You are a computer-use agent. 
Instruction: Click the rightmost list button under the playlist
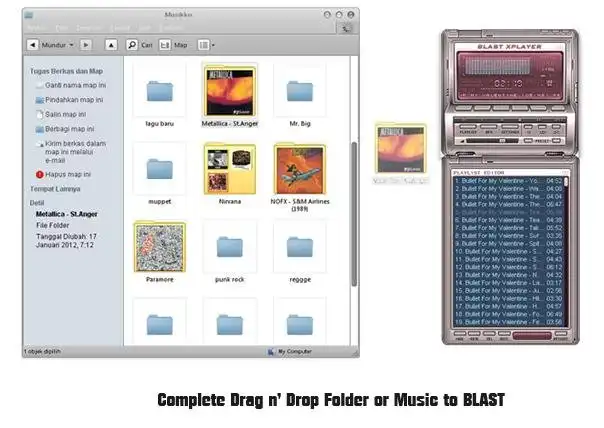pyautogui.click(x=560, y=335)
